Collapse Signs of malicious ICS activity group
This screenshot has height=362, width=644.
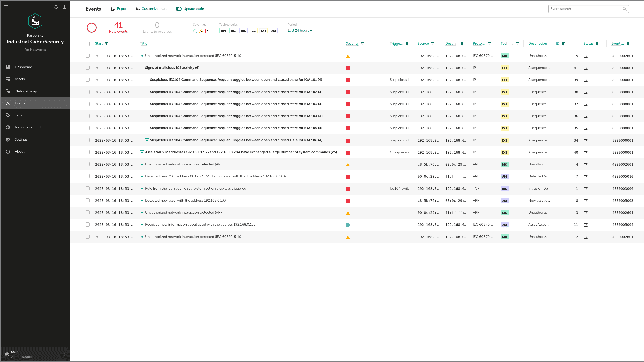pyautogui.click(x=142, y=68)
